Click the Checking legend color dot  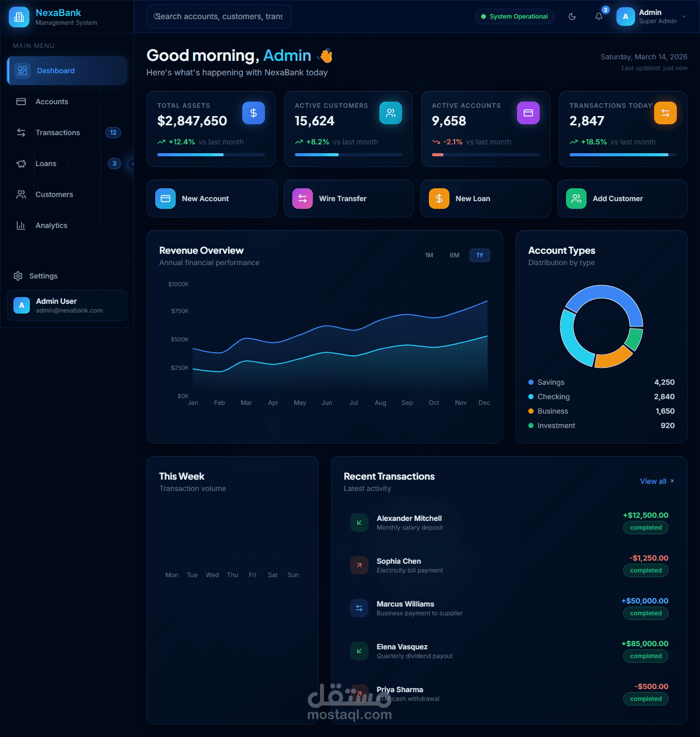click(x=531, y=397)
